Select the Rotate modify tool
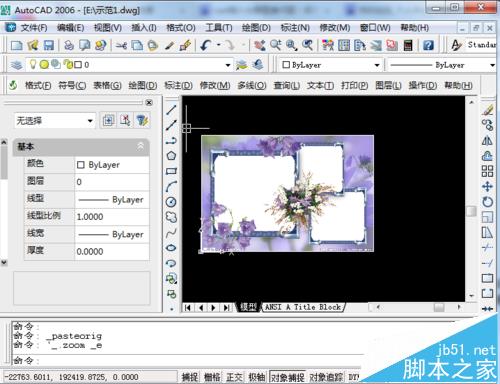500x384 pixels. pyautogui.click(x=487, y=202)
